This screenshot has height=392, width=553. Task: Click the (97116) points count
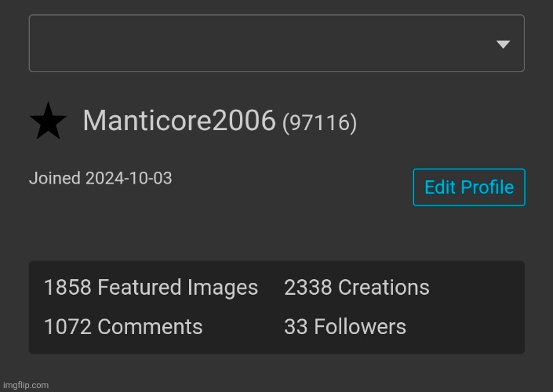click(x=319, y=123)
